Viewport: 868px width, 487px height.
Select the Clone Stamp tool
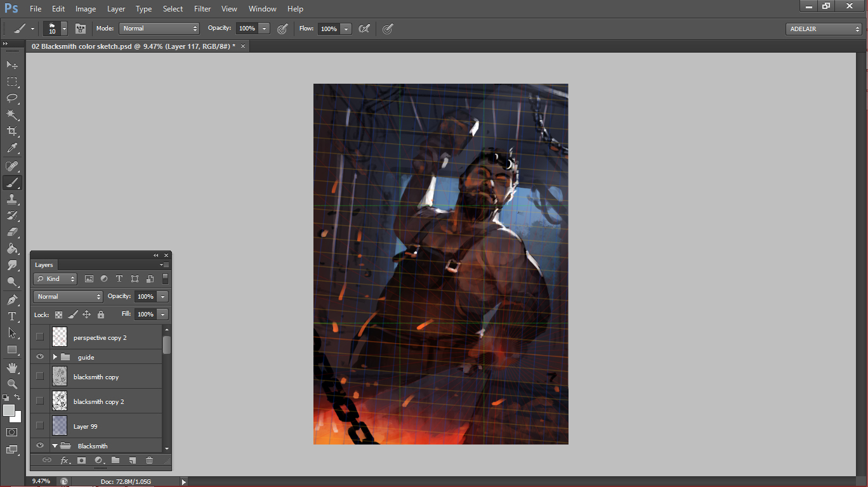12,199
